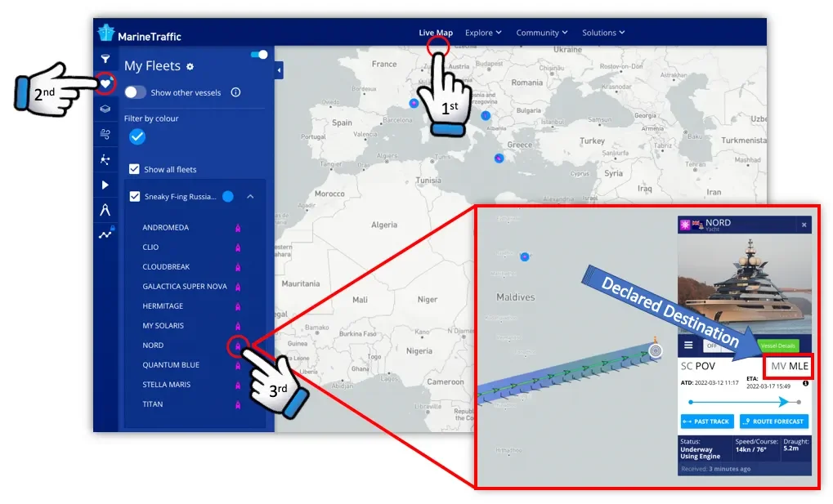Click the star icon in NORD card header

685,225
